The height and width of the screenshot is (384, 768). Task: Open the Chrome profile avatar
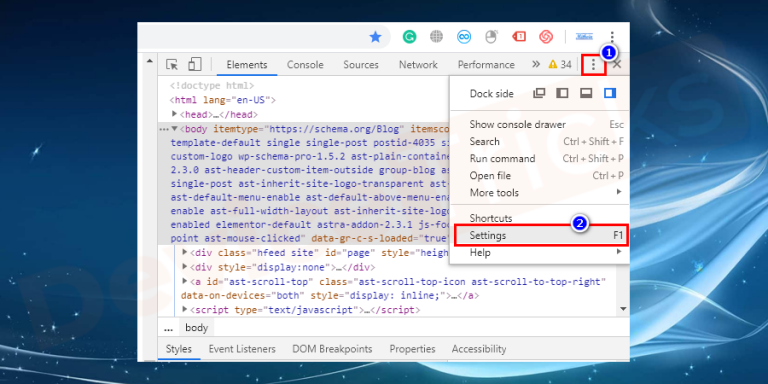(x=584, y=36)
